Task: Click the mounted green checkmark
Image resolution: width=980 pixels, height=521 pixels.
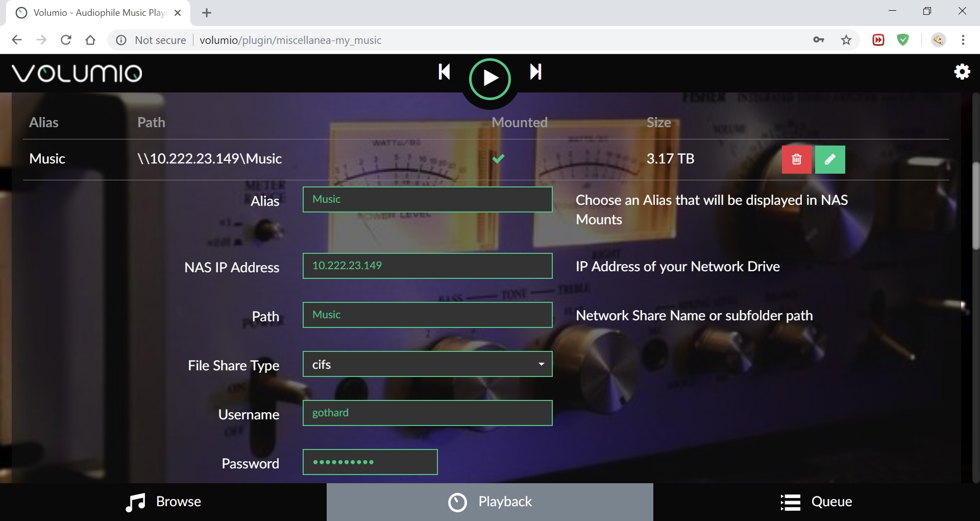Action: pos(498,159)
